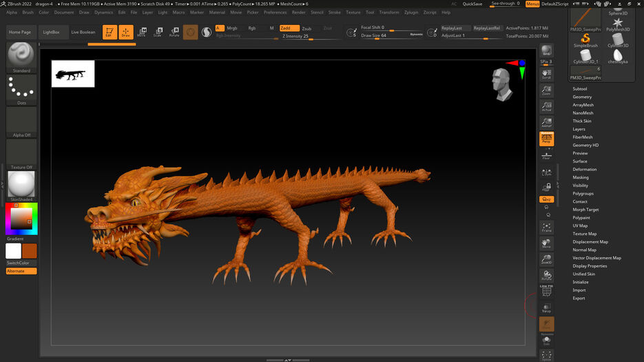The height and width of the screenshot is (362, 644).
Task: Click the camera head orientation gizmo
Action: [x=502, y=84]
